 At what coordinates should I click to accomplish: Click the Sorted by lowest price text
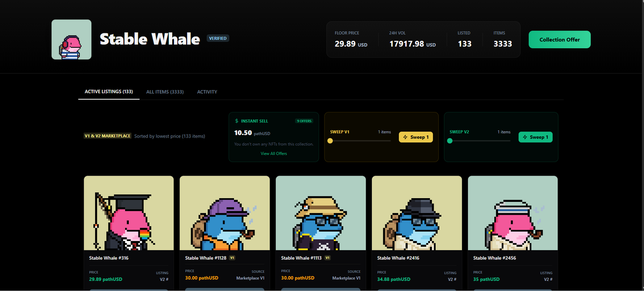[x=170, y=136]
